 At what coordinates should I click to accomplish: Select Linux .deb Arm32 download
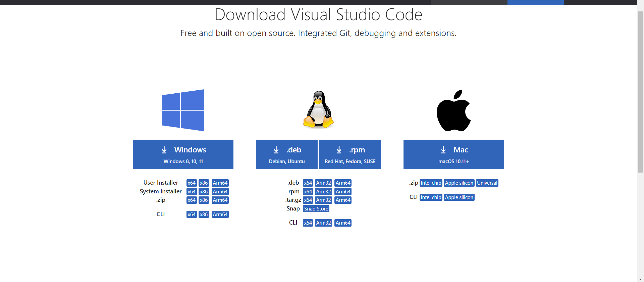323,183
